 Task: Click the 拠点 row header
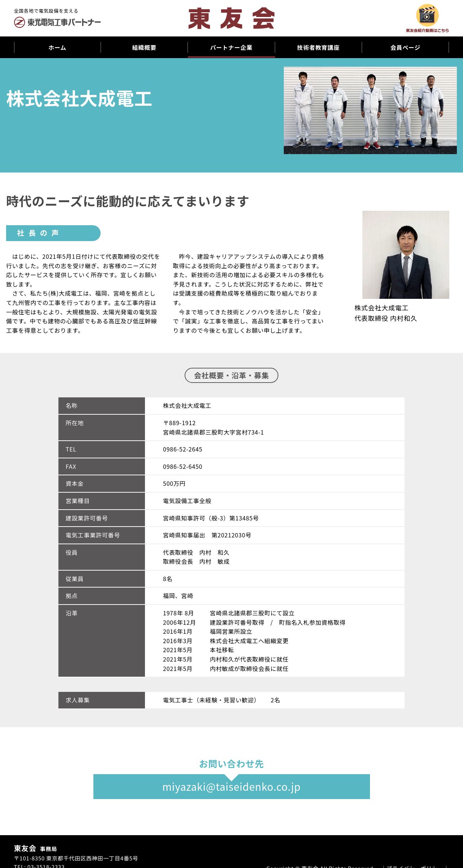click(x=102, y=596)
